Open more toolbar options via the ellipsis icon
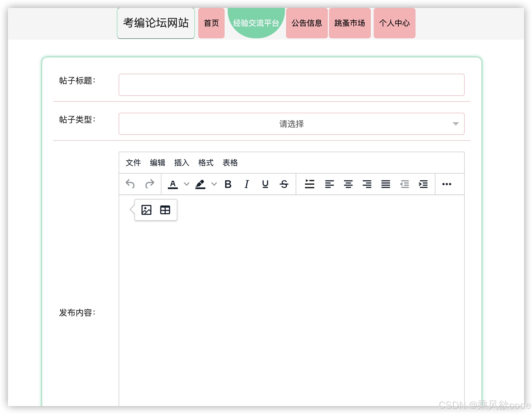Screen dimensions: 532x414 point(447,184)
